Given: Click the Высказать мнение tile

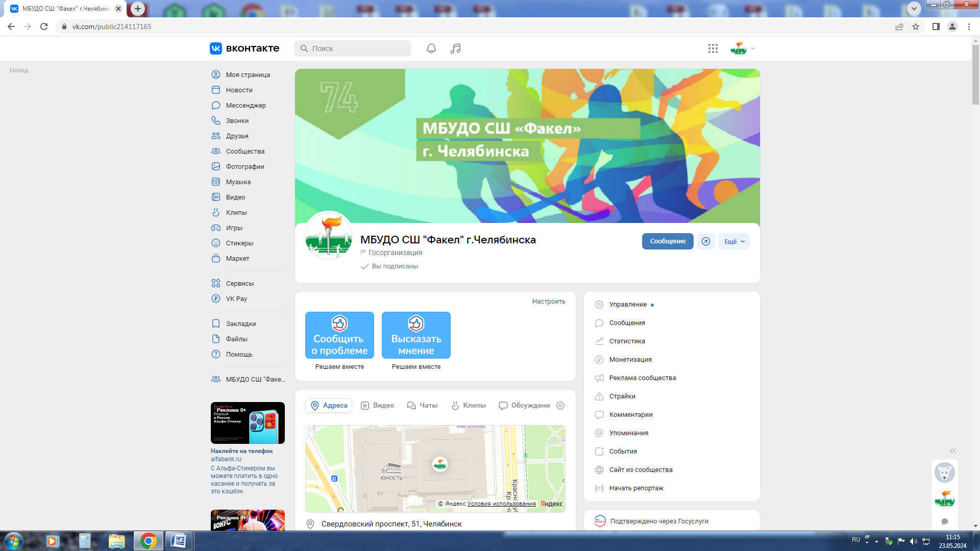Looking at the screenshot, I should (x=416, y=335).
